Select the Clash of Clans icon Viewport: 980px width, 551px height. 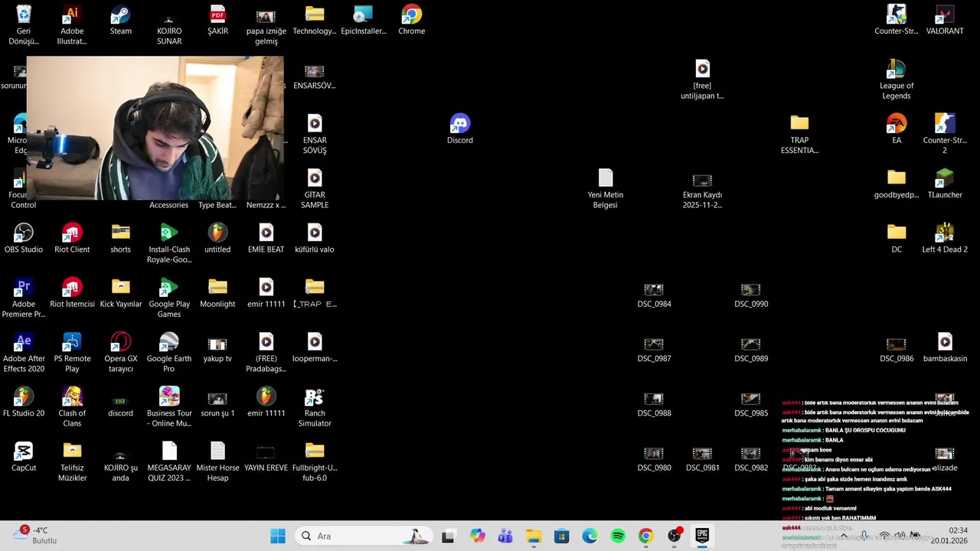coord(72,408)
